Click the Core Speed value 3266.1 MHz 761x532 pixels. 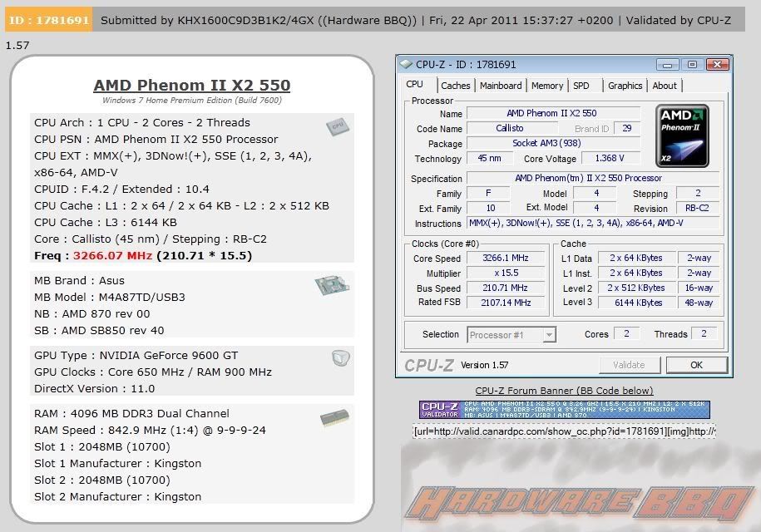tap(505, 258)
